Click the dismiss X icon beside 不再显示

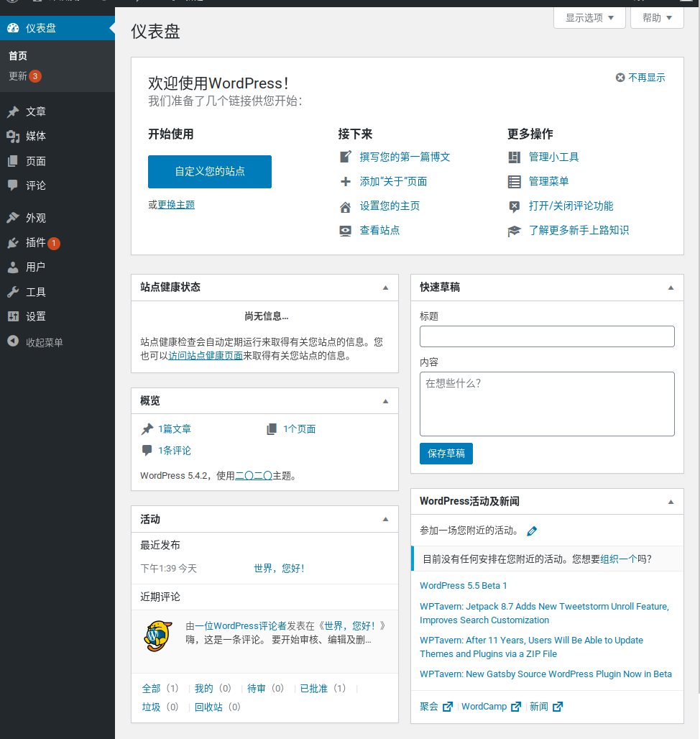pyautogui.click(x=620, y=78)
